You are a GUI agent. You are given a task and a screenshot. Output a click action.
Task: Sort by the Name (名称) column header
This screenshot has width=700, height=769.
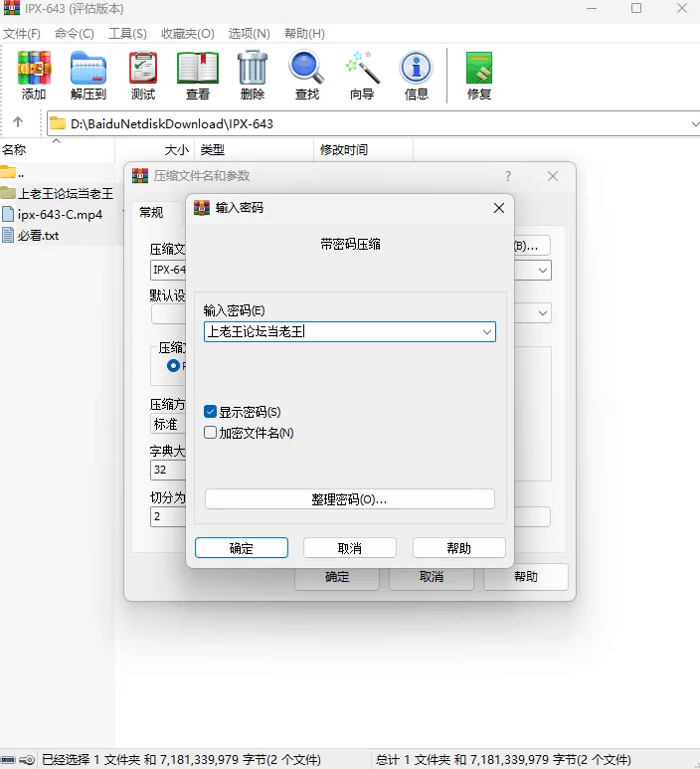tap(58, 150)
